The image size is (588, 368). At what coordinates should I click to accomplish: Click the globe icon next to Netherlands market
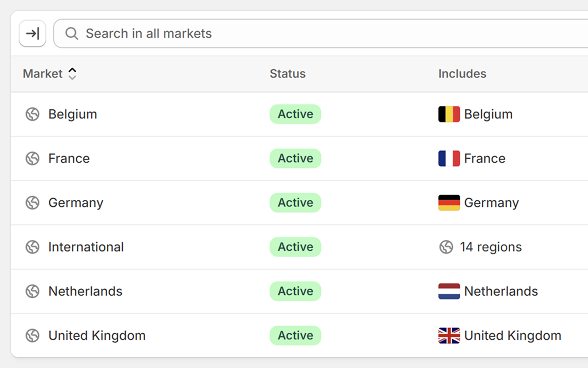(x=32, y=291)
